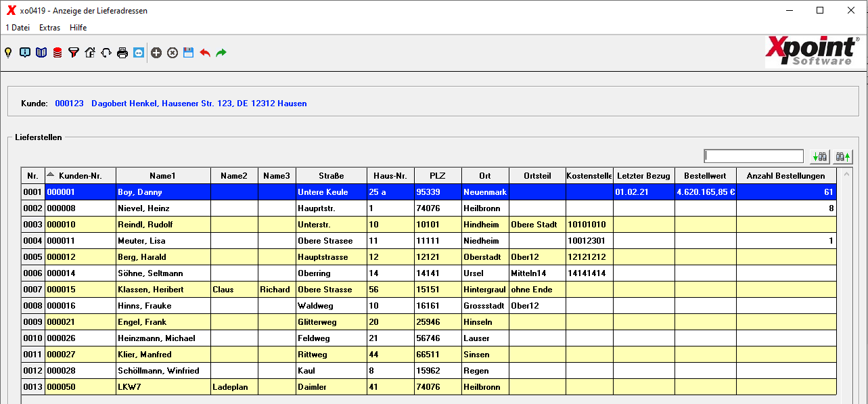
Task: Click the date cell 01.02.21
Action: tap(643, 192)
